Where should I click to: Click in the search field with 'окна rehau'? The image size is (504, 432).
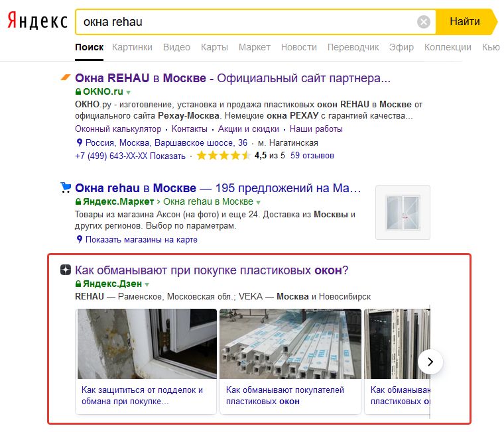click(245, 22)
